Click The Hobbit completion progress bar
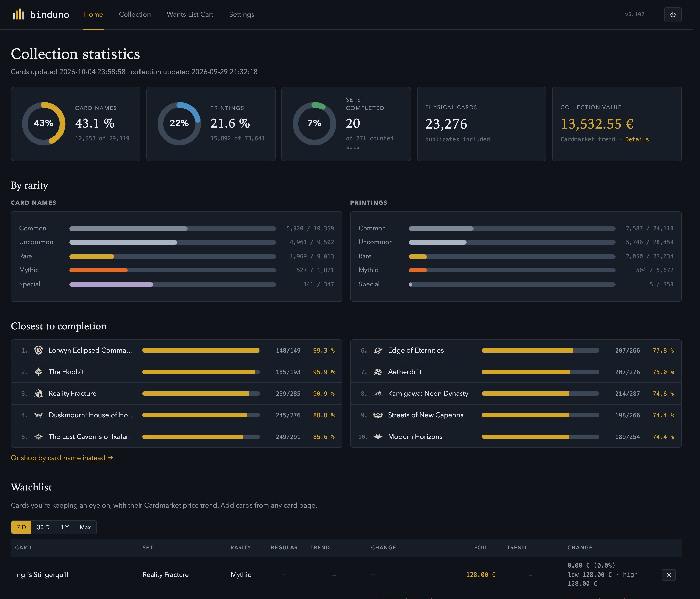The width and height of the screenshot is (700, 599). tap(201, 372)
